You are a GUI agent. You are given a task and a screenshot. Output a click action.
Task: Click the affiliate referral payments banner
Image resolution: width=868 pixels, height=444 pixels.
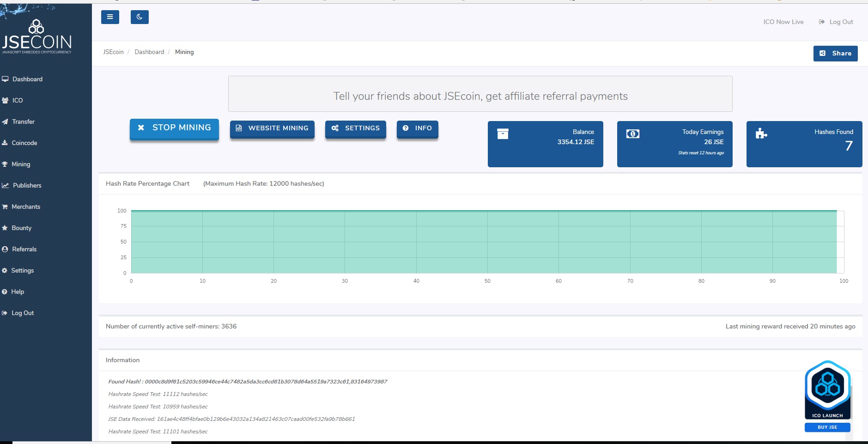pos(480,94)
